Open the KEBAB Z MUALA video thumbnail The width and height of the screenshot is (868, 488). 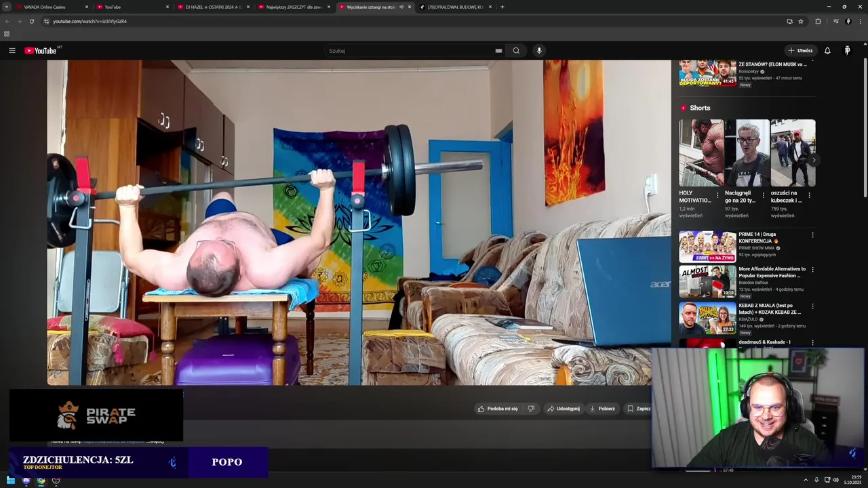point(707,319)
